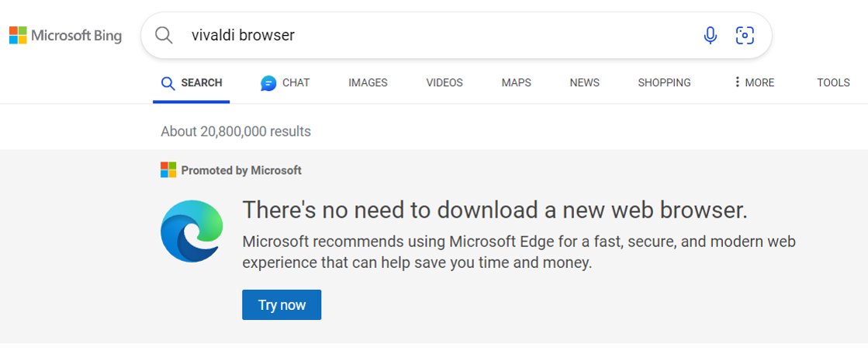Click the Microsoft logo beside Promoted

(x=168, y=169)
